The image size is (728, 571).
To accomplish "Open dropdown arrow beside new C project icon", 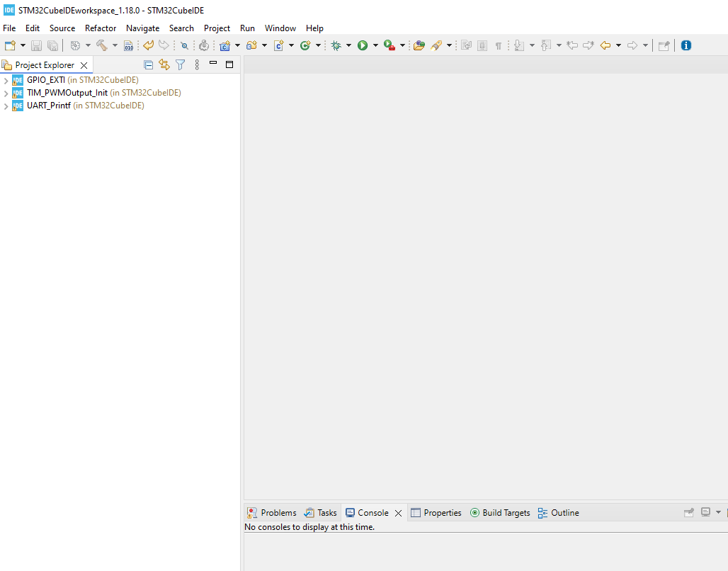I will pyautogui.click(x=238, y=45).
